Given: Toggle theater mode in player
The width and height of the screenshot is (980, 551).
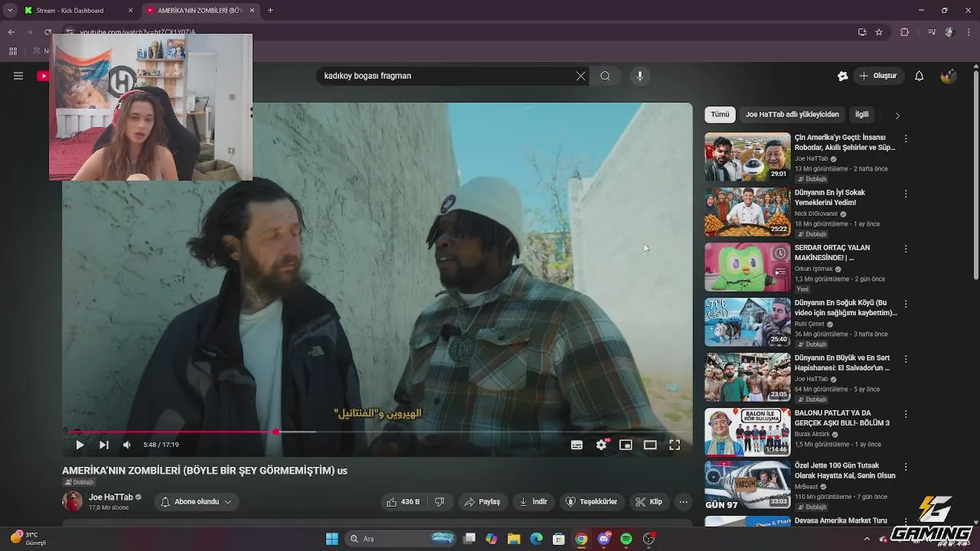Looking at the screenshot, I should click(x=650, y=445).
